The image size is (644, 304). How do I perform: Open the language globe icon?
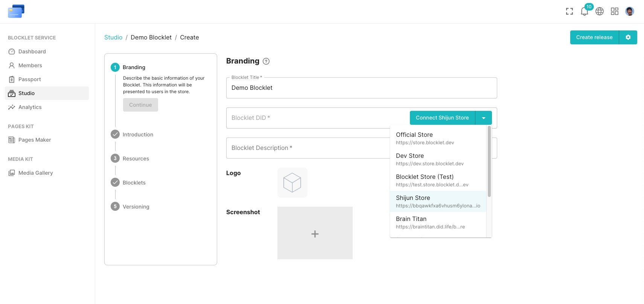coord(600,12)
